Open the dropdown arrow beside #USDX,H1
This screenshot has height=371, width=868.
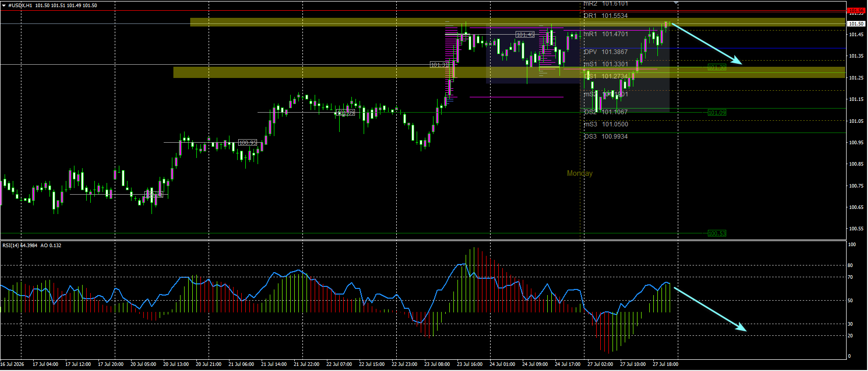click(x=4, y=6)
